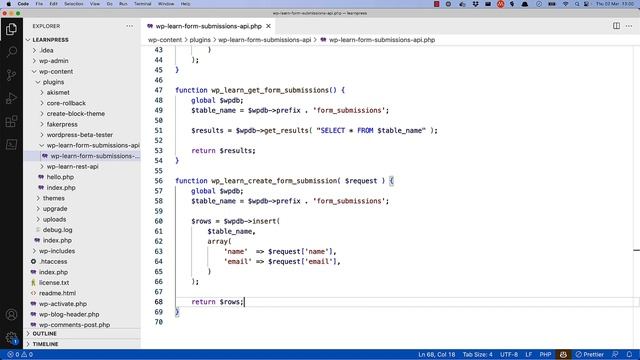Image resolution: width=640 pixels, height=360 pixels.
Task: Expand the upgrade folder
Action: 55,209
